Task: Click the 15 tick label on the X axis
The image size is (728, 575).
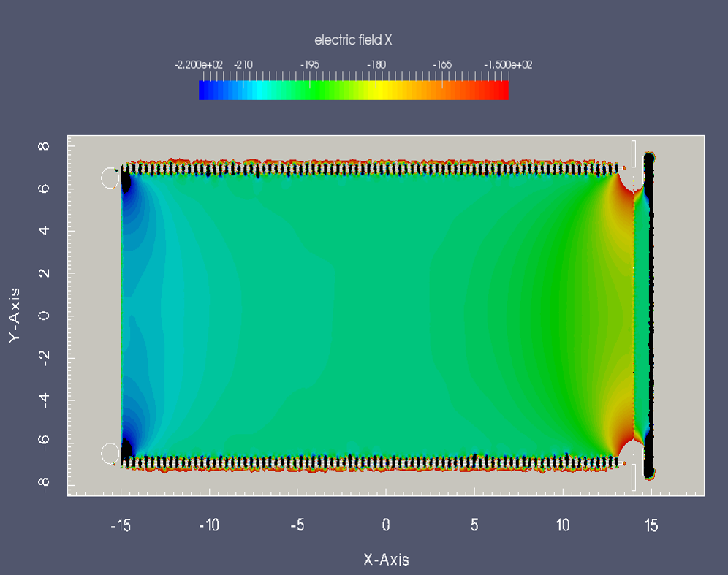Action: [651, 525]
